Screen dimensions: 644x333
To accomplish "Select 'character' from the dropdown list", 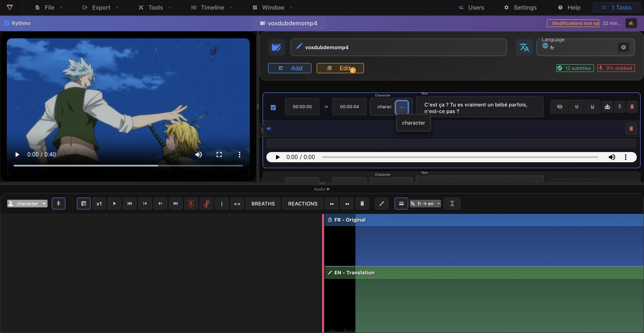I will coord(414,123).
